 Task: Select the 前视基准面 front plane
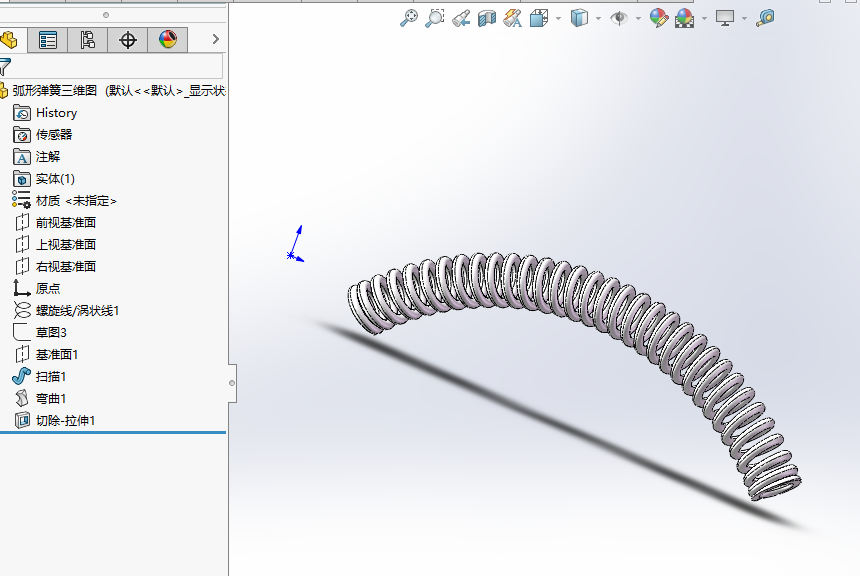point(54,223)
